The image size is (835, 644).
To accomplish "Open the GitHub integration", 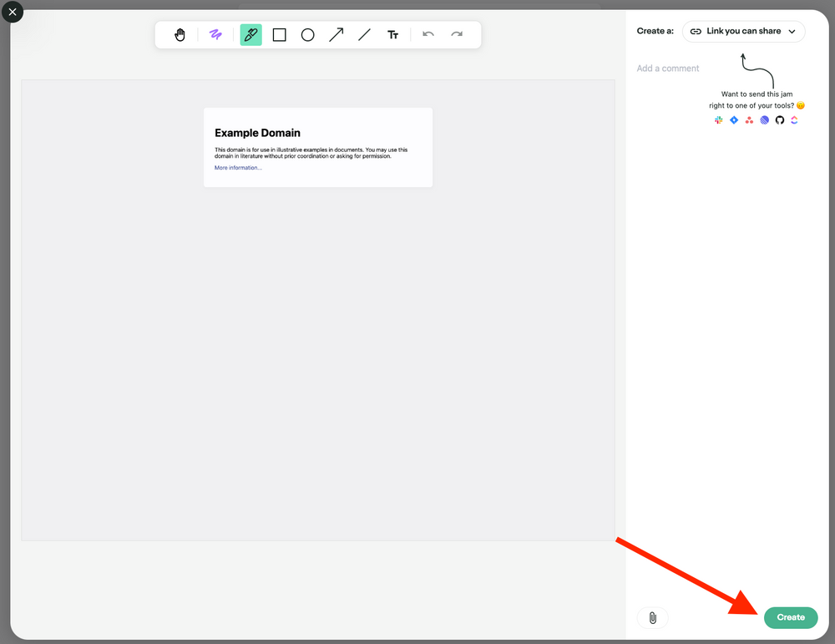I will [779, 120].
